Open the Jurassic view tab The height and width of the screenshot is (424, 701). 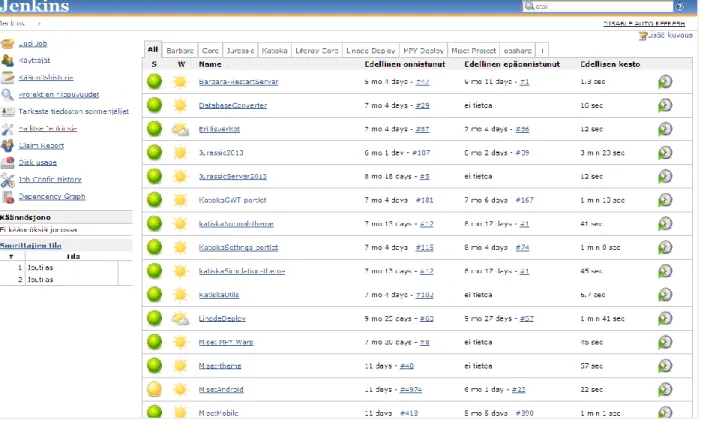pyautogui.click(x=240, y=51)
